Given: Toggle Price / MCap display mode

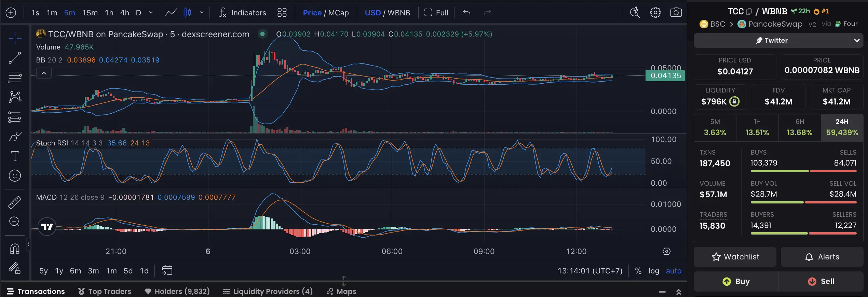Looking at the screenshot, I should click(326, 13).
